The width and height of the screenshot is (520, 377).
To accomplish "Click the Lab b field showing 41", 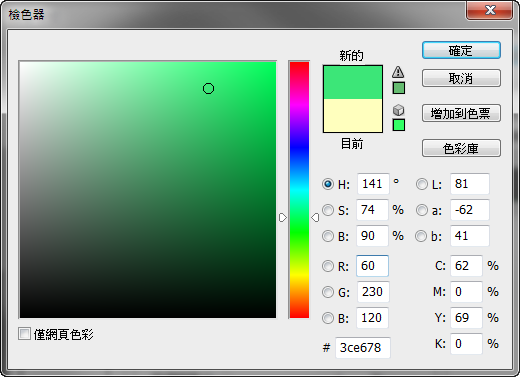I will coord(470,236).
